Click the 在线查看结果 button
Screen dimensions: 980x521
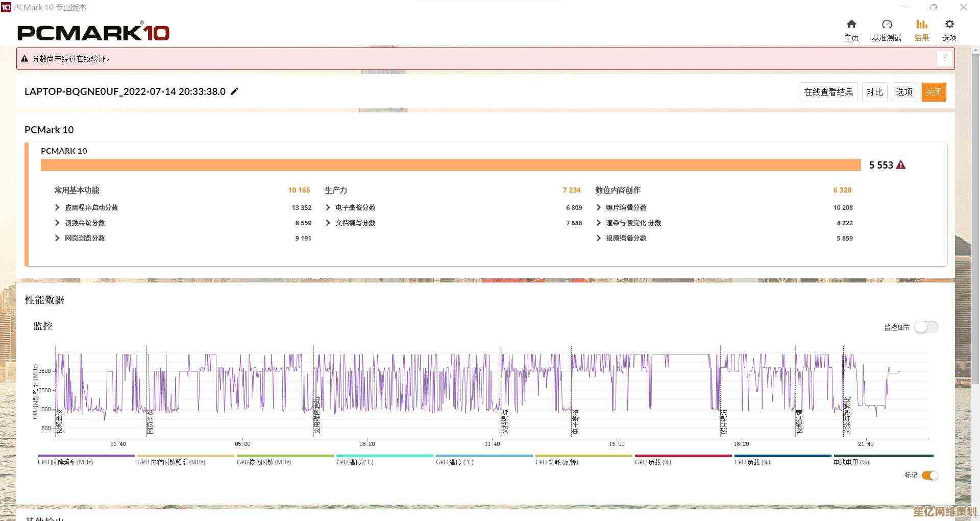(x=828, y=92)
